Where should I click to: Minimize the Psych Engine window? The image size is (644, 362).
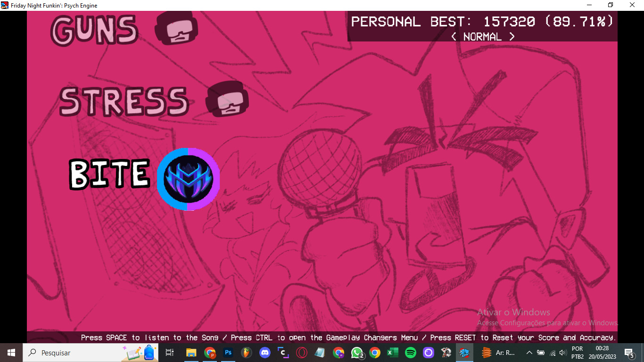(x=589, y=5)
